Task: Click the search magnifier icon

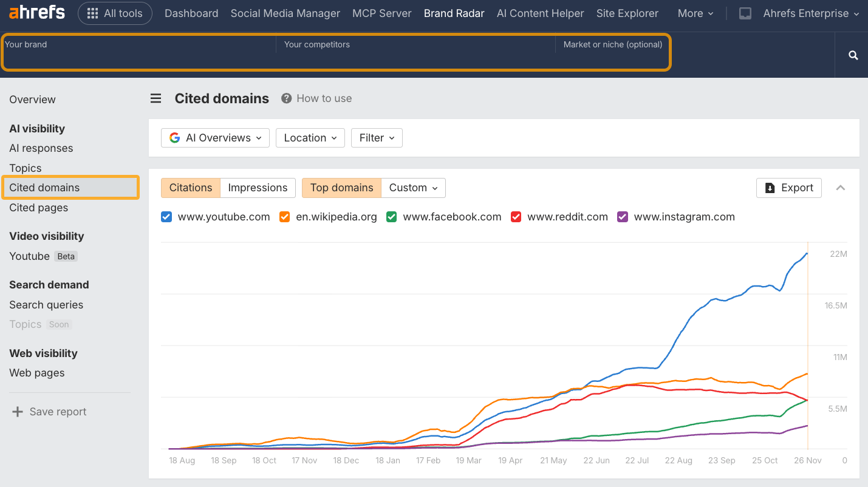Action: 852,55
